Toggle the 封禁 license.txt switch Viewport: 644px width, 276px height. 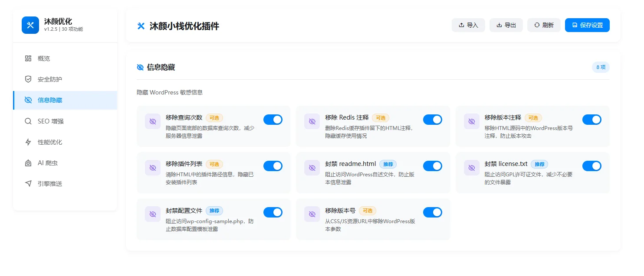[591, 166]
